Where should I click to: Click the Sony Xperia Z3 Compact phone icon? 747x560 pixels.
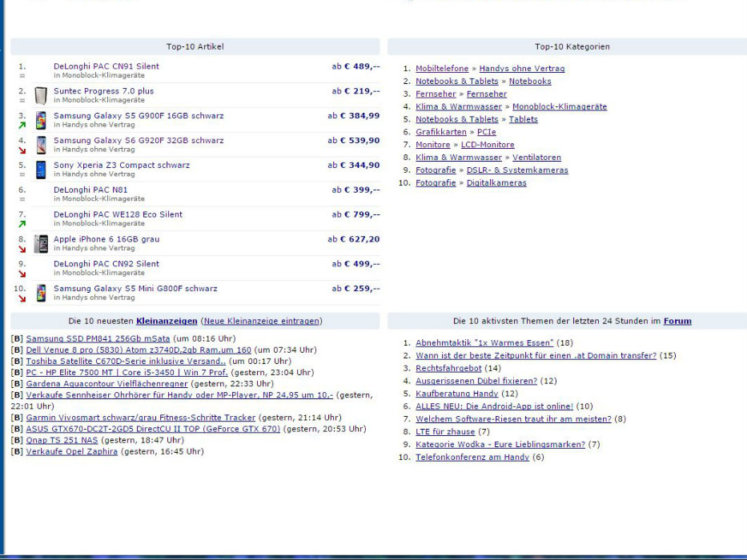(x=41, y=170)
